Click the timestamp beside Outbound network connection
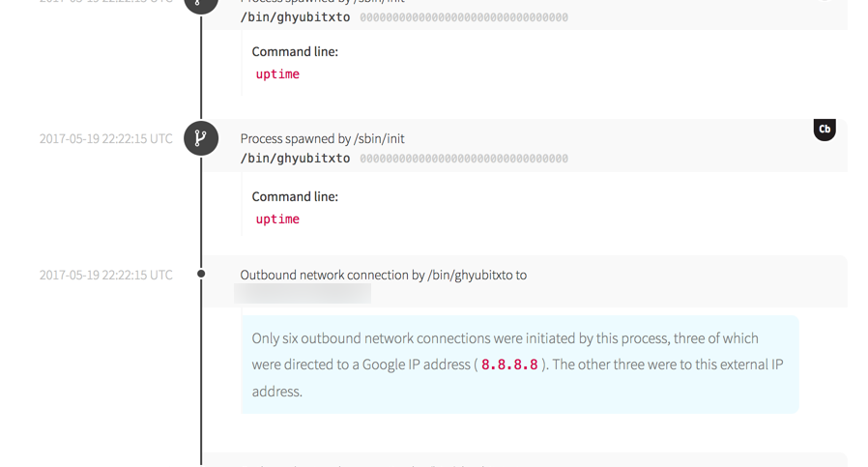 106,276
